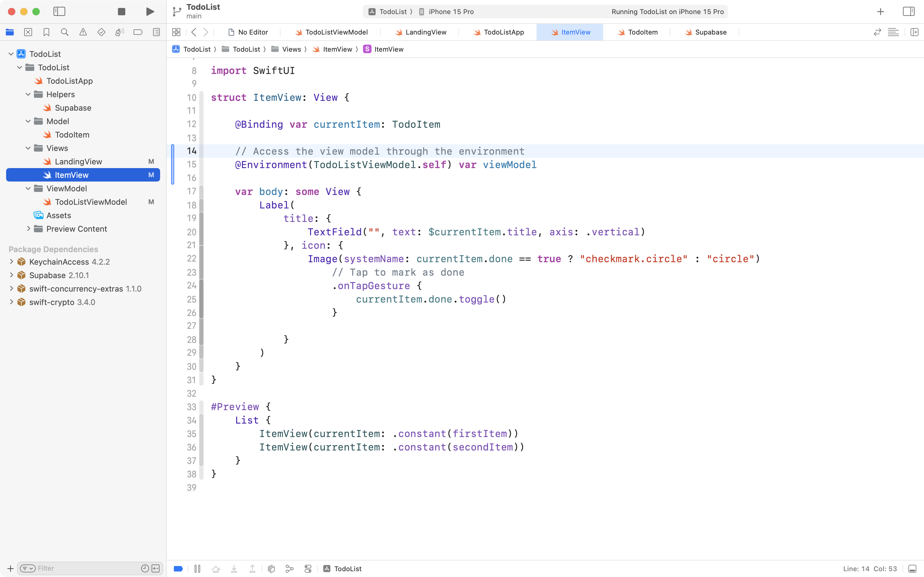Open the Test navigator
The height and width of the screenshot is (577, 924).
tap(101, 32)
